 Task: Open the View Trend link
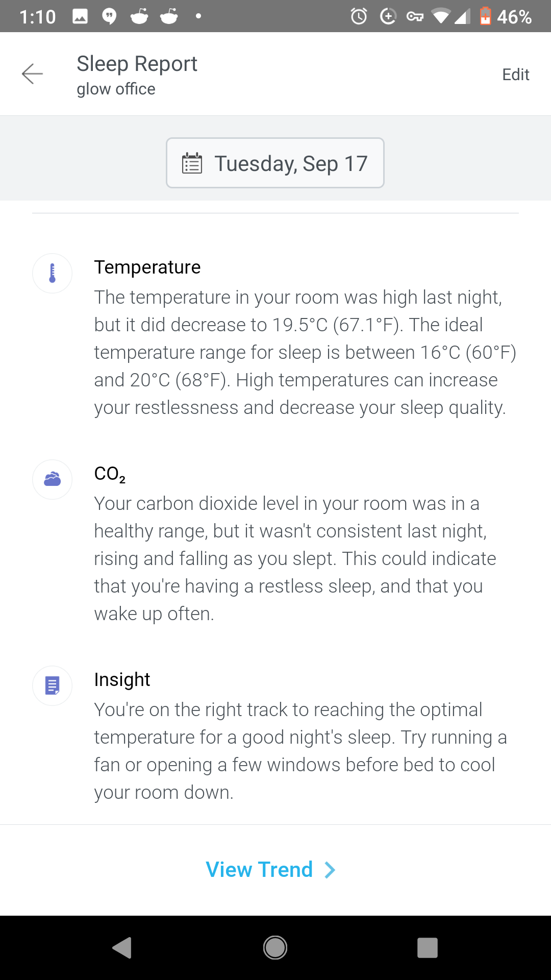pyautogui.click(x=271, y=870)
